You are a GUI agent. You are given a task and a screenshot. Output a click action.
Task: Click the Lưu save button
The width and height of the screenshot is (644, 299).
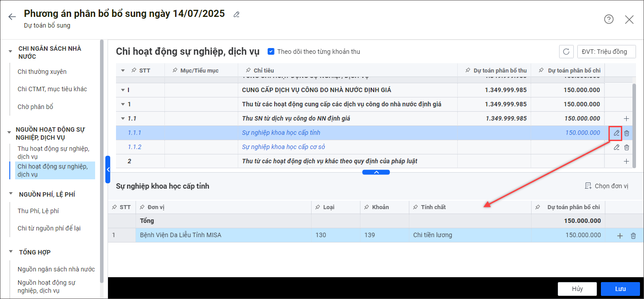(x=620, y=289)
